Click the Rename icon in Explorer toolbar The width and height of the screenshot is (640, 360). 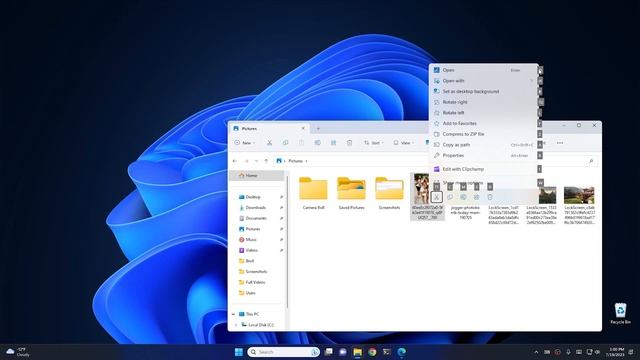tap(317, 143)
